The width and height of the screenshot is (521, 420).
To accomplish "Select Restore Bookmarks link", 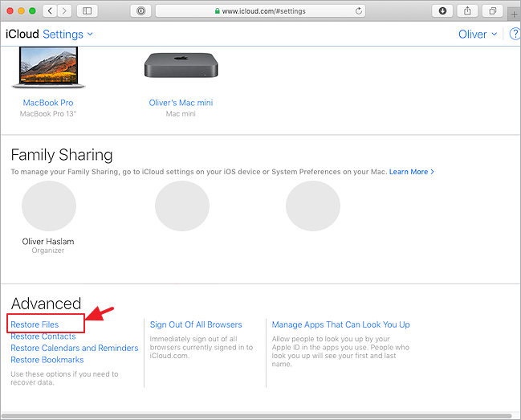I will tap(47, 360).
